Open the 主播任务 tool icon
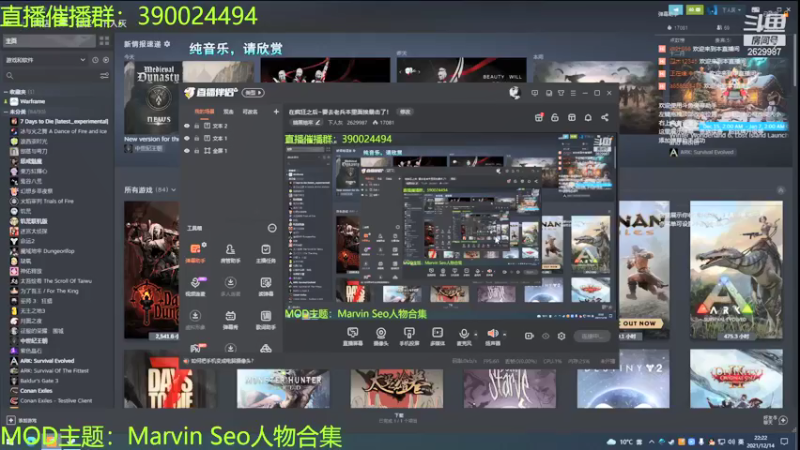 coord(265,253)
